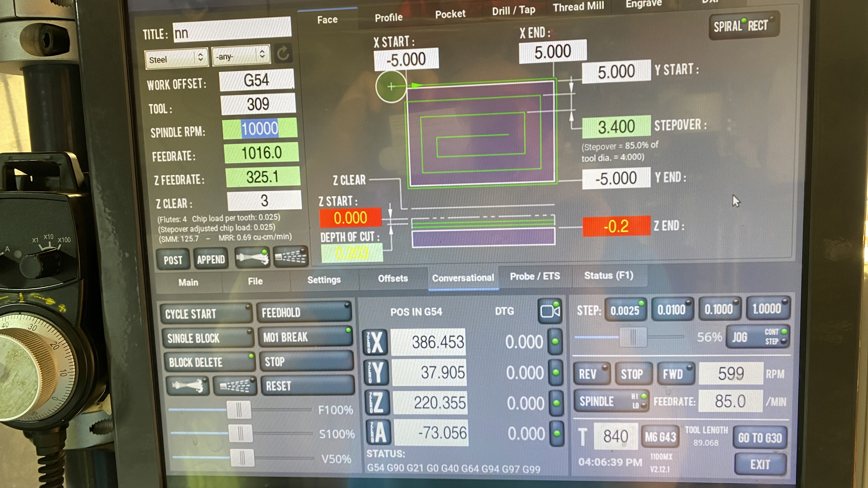Open the Profile tab
This screenshot has height=488, width=868.
click(x=389, y=17)
